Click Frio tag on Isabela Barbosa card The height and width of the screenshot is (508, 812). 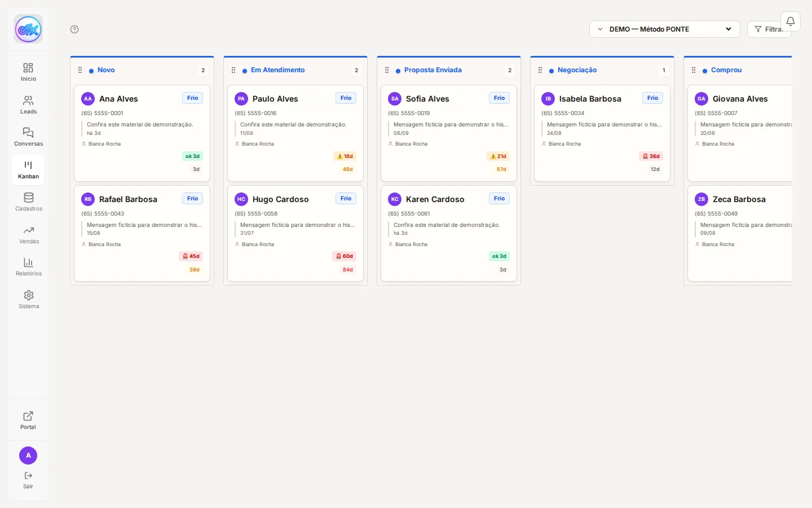tap(652, 98)
